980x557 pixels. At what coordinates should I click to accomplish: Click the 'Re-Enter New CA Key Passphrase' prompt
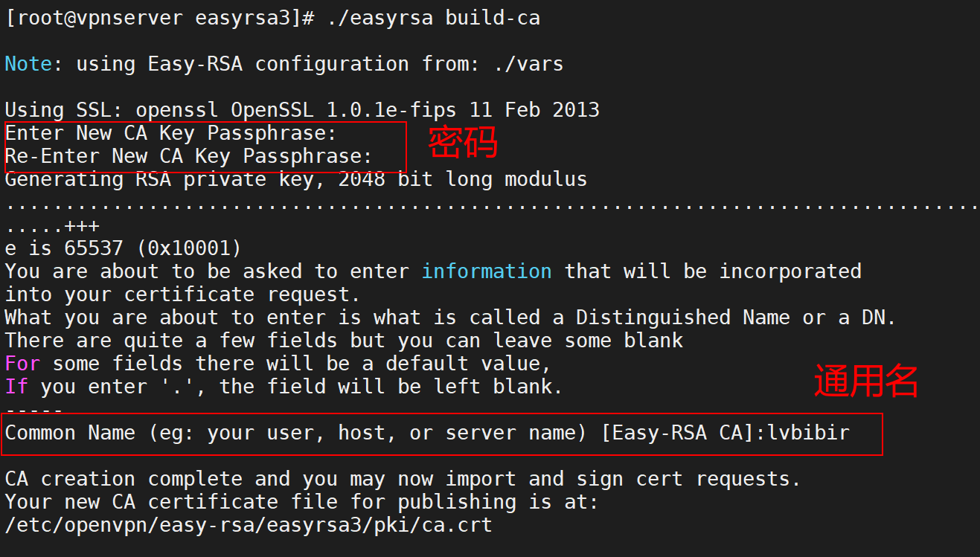point(188,156)
